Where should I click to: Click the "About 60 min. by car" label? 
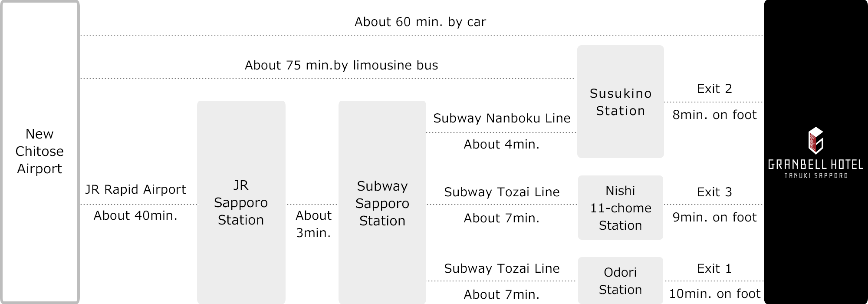(420, 22)
